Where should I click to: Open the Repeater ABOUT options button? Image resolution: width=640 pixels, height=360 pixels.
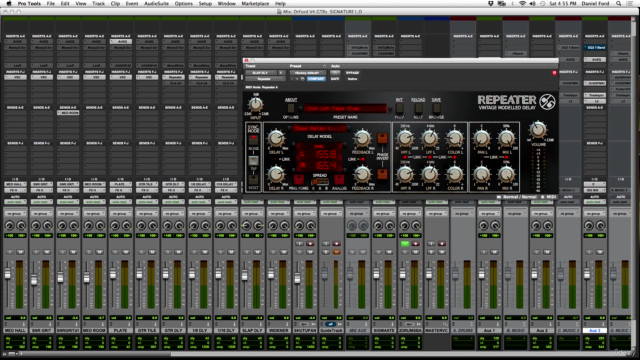click(x=291, y=108)
